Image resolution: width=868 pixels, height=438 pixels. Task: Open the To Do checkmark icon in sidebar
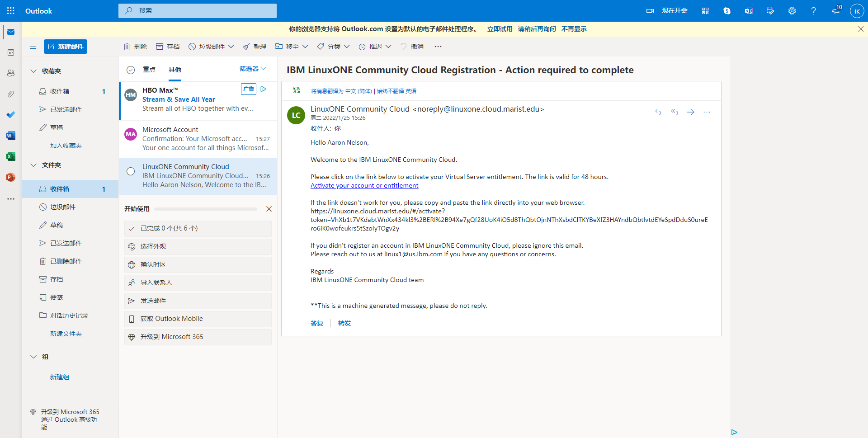[11, 115]
